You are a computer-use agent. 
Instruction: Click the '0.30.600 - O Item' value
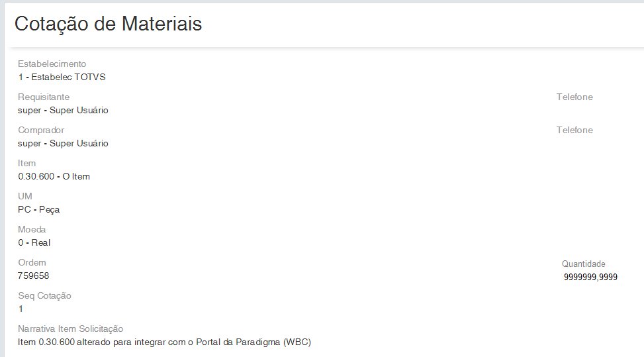[x=54, y=176]
